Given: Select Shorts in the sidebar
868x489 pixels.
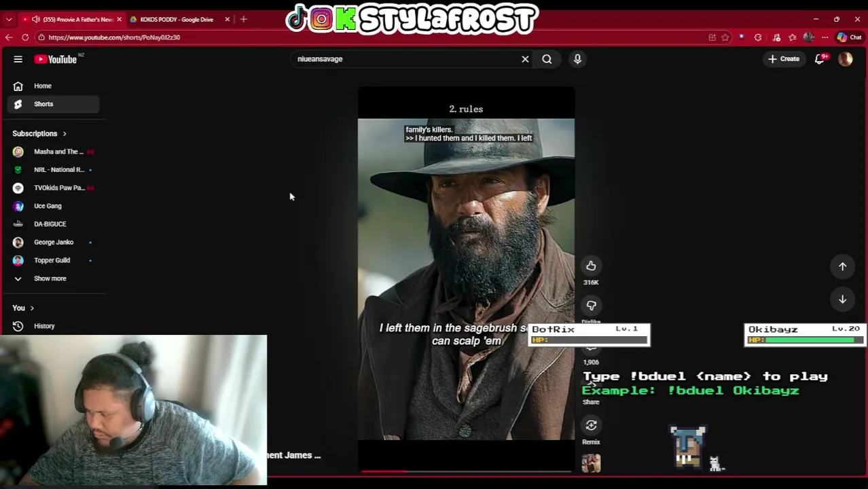Looking at the screenshot, I should coord(54,104).
